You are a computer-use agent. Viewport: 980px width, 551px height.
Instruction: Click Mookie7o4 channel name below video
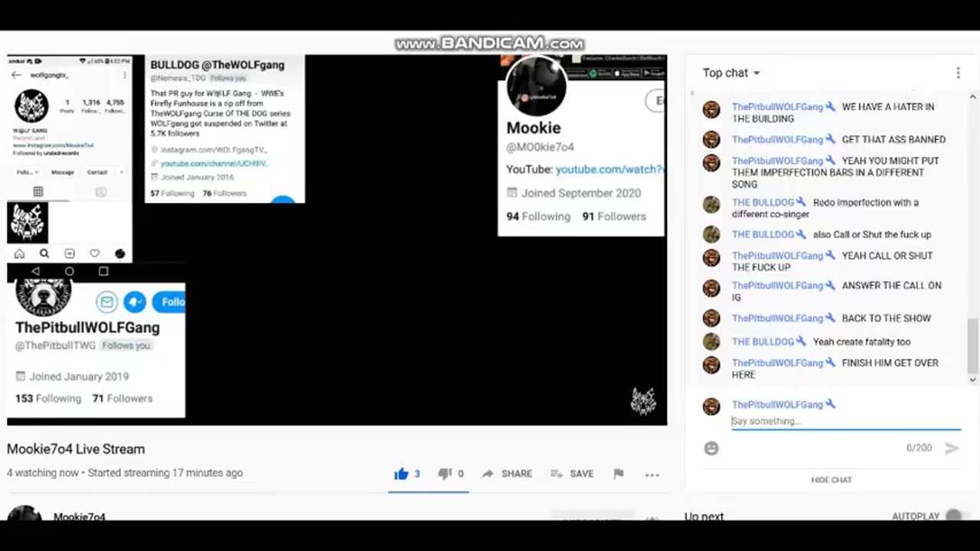click(x=80, y=517)
